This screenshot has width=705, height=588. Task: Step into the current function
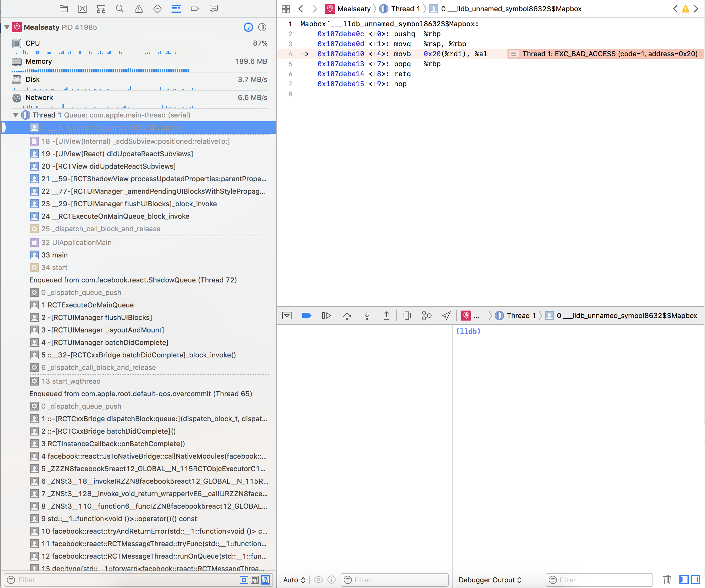[367, 316]
